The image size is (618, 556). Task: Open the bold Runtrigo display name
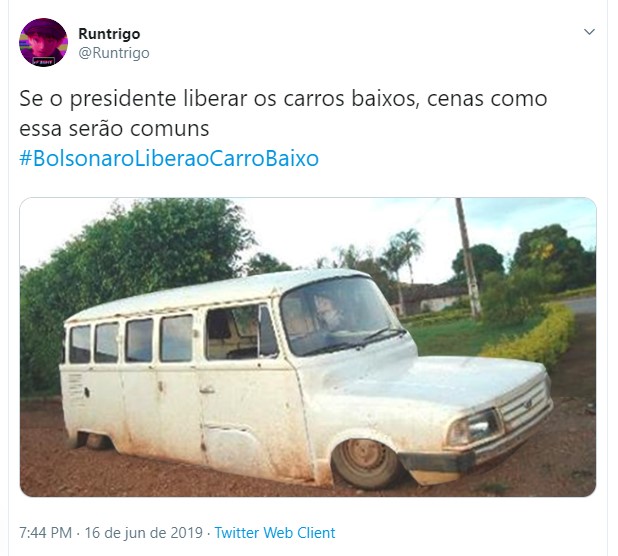pyautogui.click(x=109, y=34)
